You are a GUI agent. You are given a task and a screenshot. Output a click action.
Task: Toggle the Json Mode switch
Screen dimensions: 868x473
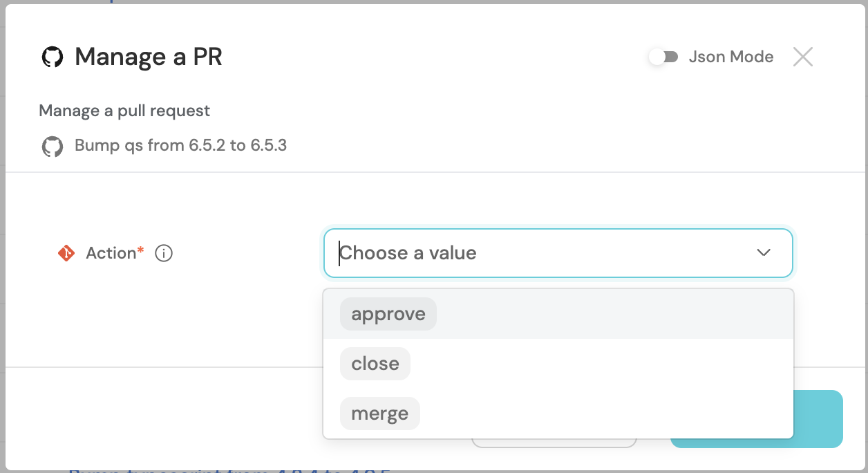tap(664, 57)
